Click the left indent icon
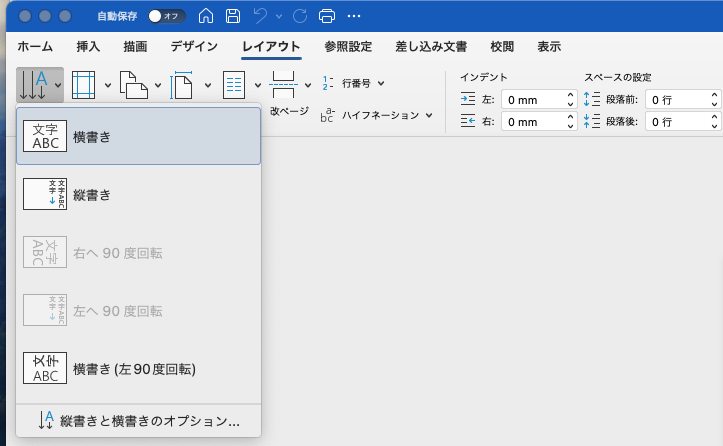This screenshot has height=446, width=723. pyautogui.click(x=468, y=99)
